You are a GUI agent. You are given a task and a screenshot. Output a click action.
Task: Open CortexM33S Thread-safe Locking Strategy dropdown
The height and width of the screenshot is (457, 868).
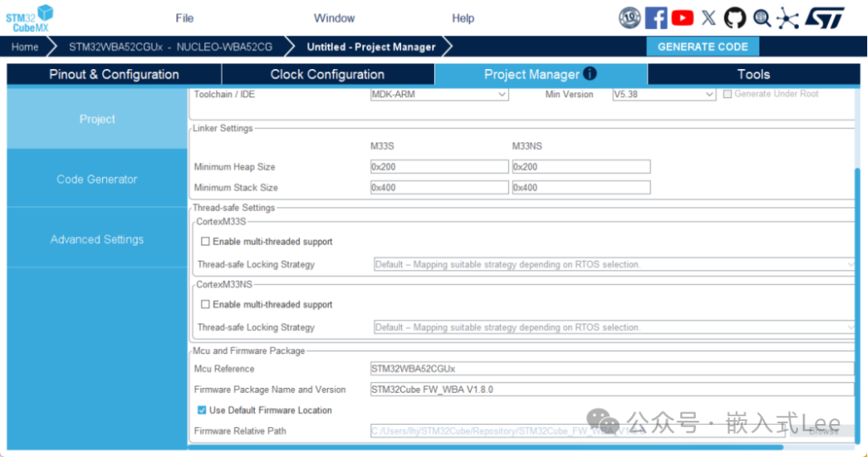(x=614, y=264)
